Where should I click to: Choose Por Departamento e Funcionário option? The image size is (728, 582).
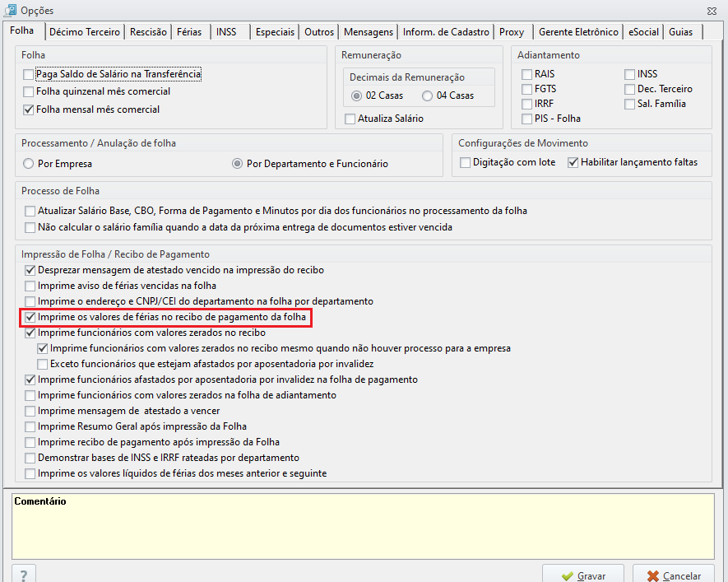[237, 164]
